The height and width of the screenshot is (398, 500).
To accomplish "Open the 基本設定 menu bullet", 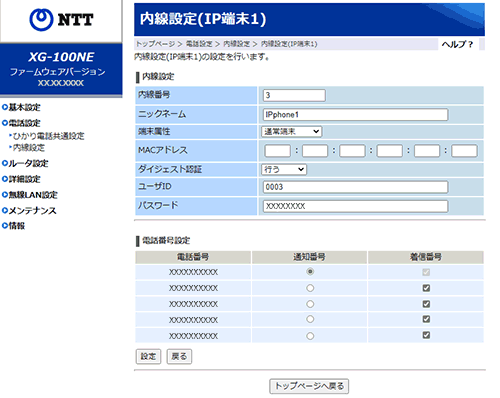I will tap(21, 107).
